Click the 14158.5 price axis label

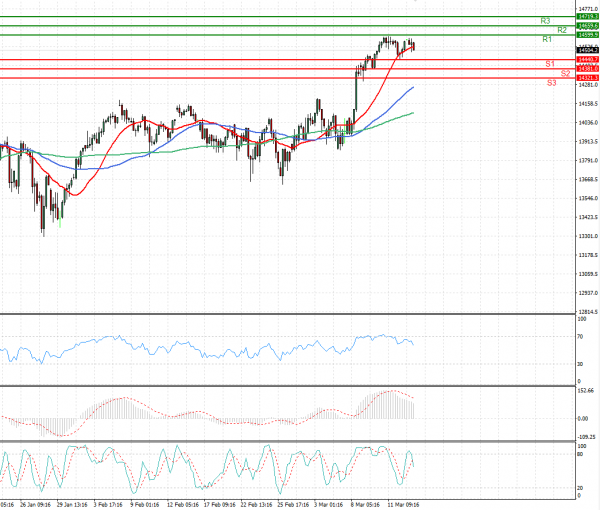588,104
